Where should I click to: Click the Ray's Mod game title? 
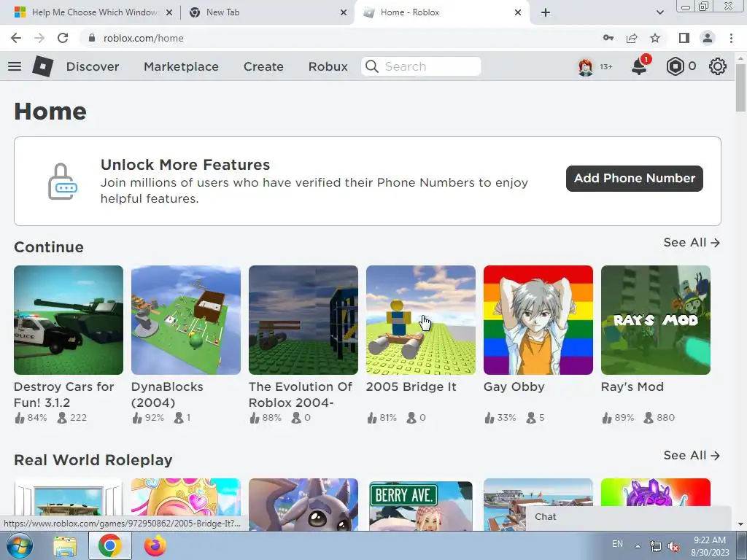(632, 386)
